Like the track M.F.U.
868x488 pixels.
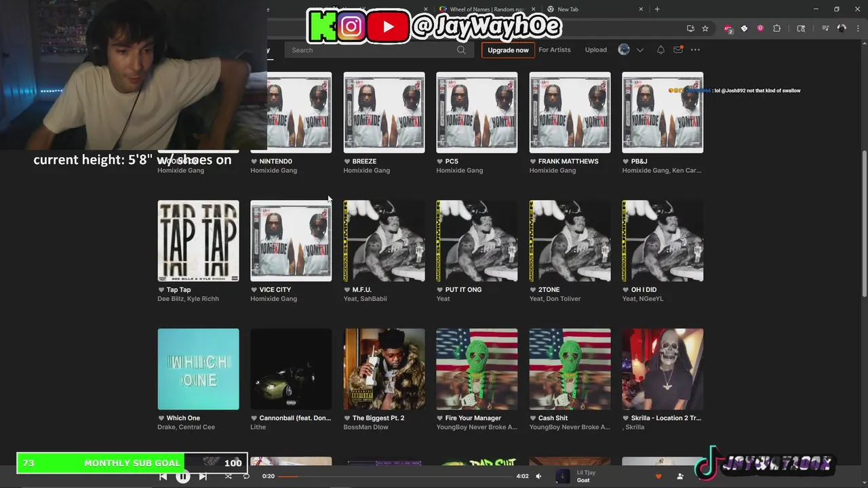pos(347,289)
